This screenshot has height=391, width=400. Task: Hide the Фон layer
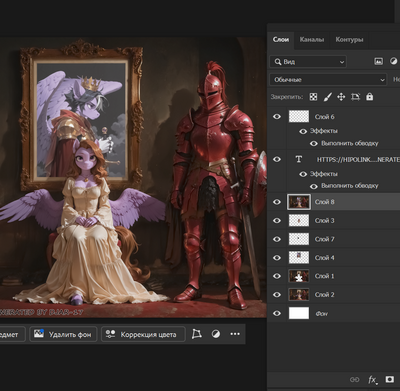pos(277,313)
